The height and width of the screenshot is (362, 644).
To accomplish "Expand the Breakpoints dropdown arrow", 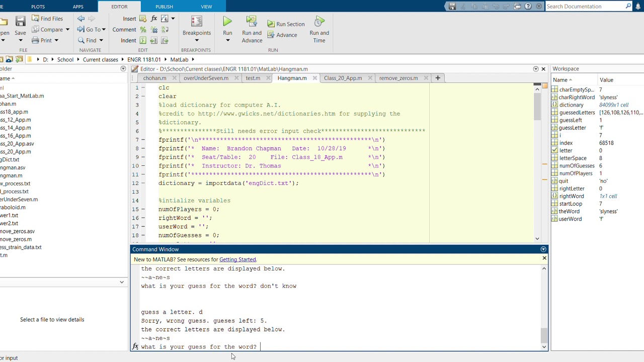I will 197,41.
